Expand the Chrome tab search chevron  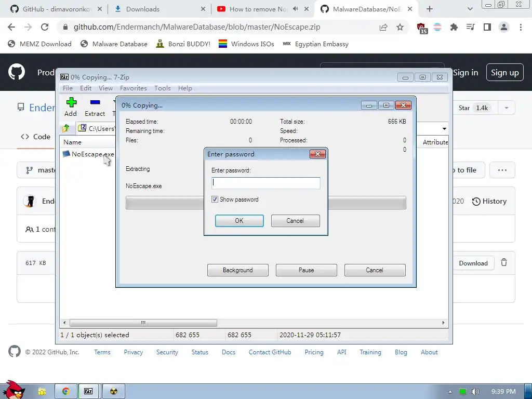470,9
